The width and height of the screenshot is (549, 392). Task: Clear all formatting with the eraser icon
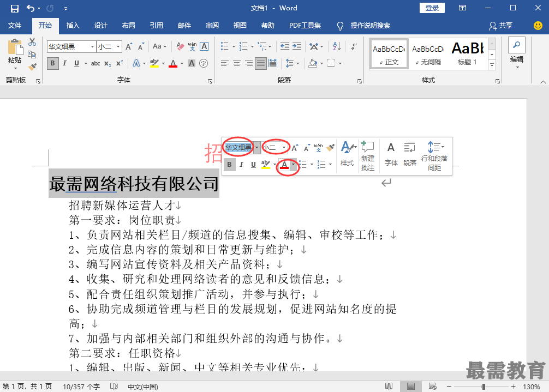(x=180, y=46)
